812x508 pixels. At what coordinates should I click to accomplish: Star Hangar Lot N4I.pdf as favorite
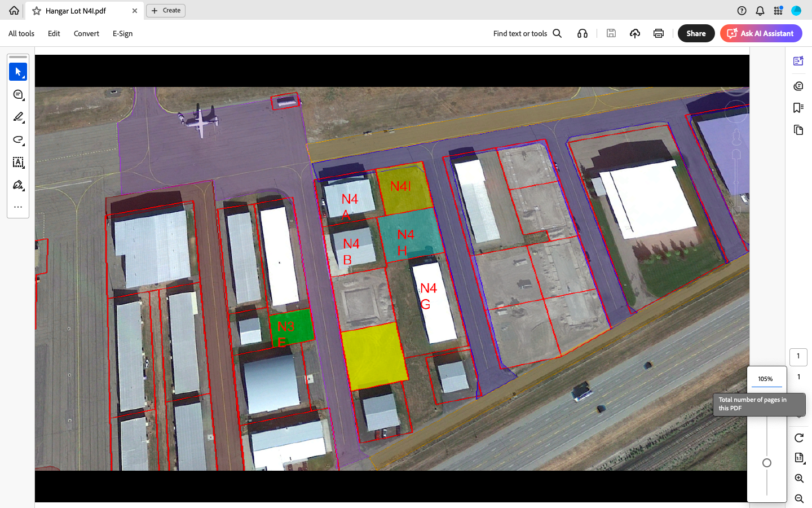pyautogui.click(x=37, y=11)
